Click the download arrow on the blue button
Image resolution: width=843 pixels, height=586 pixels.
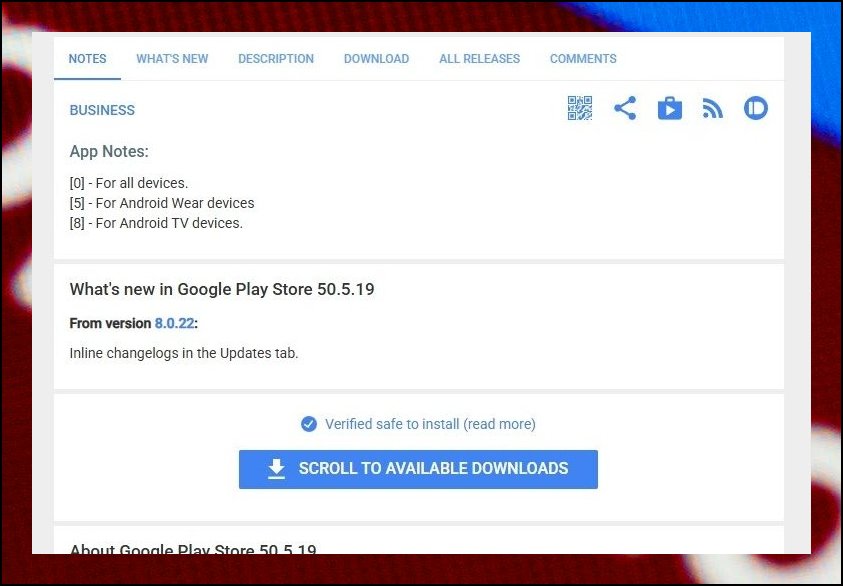click(276, 468)
